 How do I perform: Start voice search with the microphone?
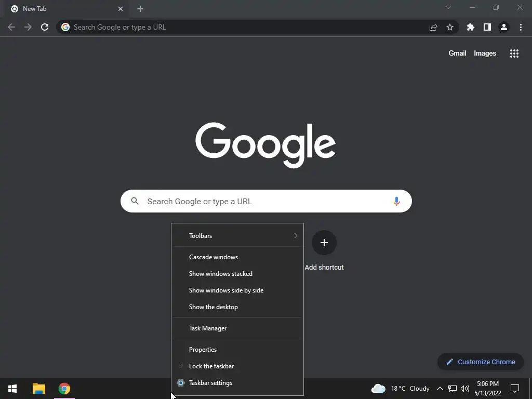point(396,201)
